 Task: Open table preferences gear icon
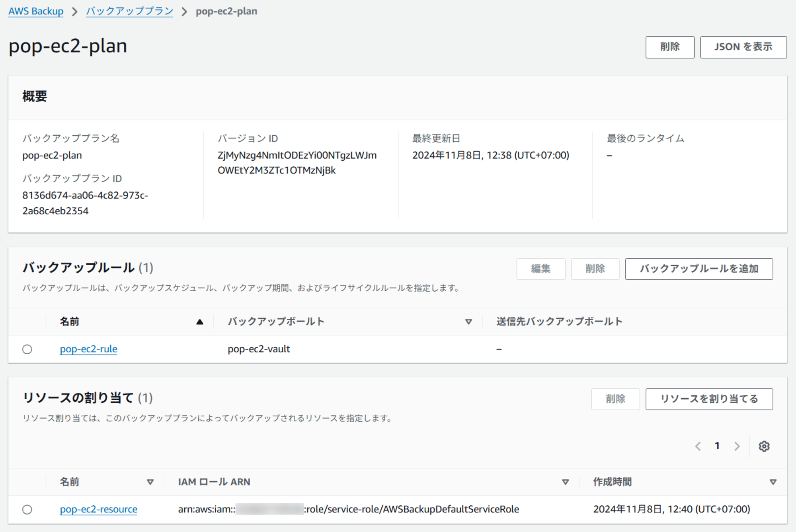764,446
